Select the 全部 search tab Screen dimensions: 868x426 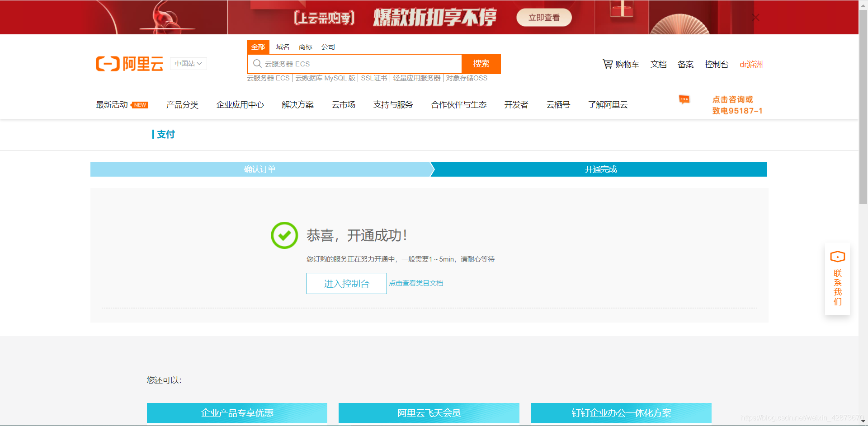(x=258, y=47)
